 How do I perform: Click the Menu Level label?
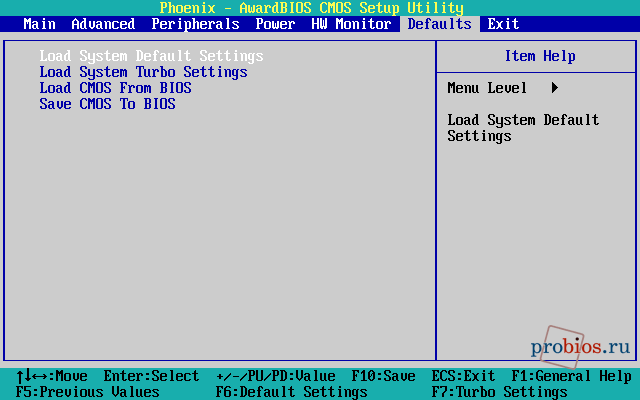pos(487,88)
